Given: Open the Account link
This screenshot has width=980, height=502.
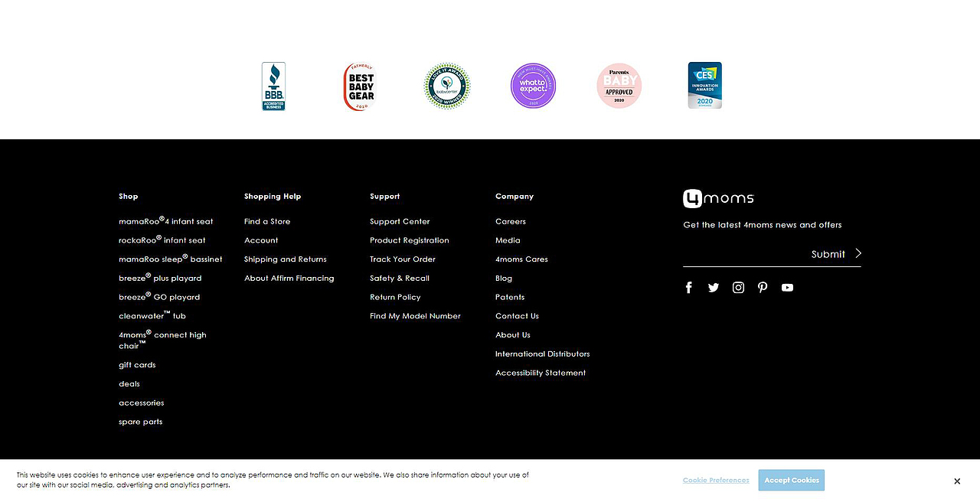Looking at the screenshot, I should click(x=261, y=240).
